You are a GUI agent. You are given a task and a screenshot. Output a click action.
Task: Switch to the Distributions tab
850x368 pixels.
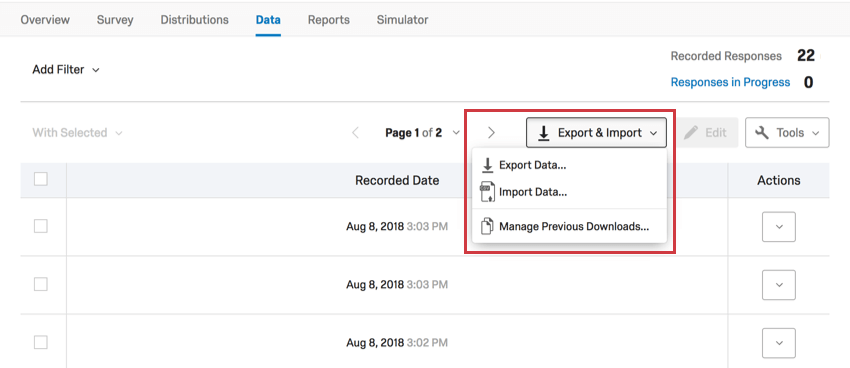tap(195, 20)
